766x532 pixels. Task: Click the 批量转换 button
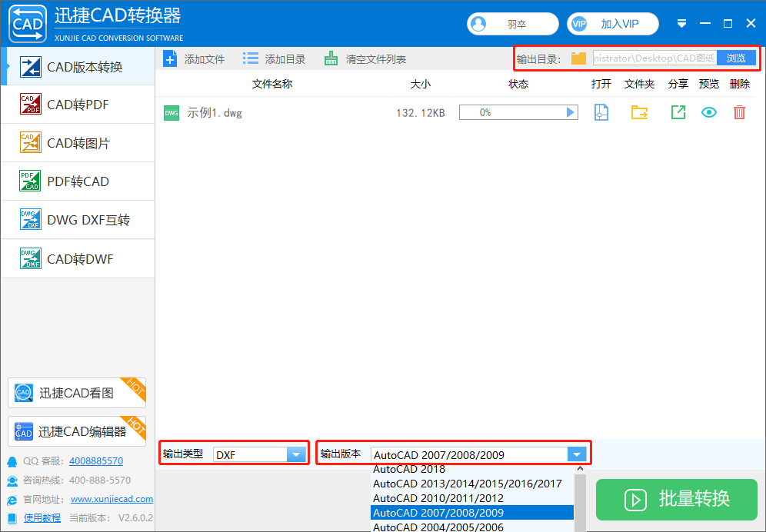pyautogui.click(x=677, y=499)
